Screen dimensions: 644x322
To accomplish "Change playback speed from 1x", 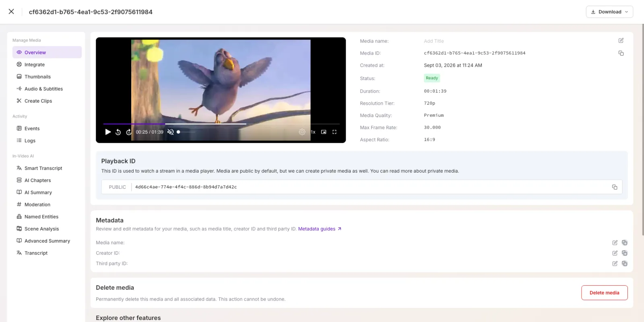I will [x=313, y=132].
